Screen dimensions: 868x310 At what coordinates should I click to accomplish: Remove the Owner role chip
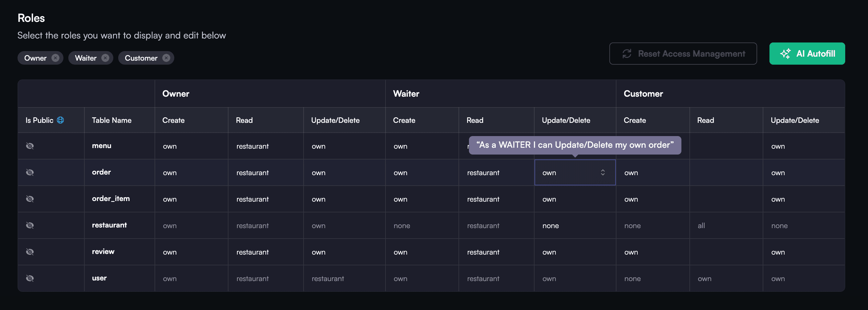56,58
